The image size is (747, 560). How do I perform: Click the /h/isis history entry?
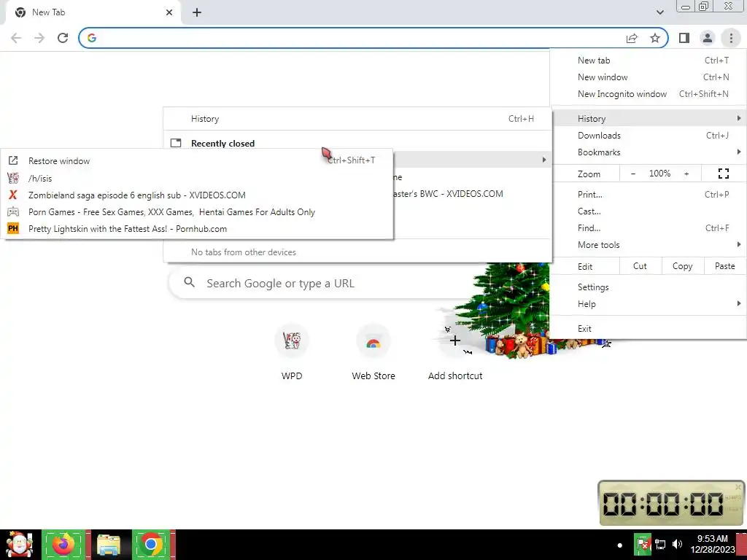[198, 178]
